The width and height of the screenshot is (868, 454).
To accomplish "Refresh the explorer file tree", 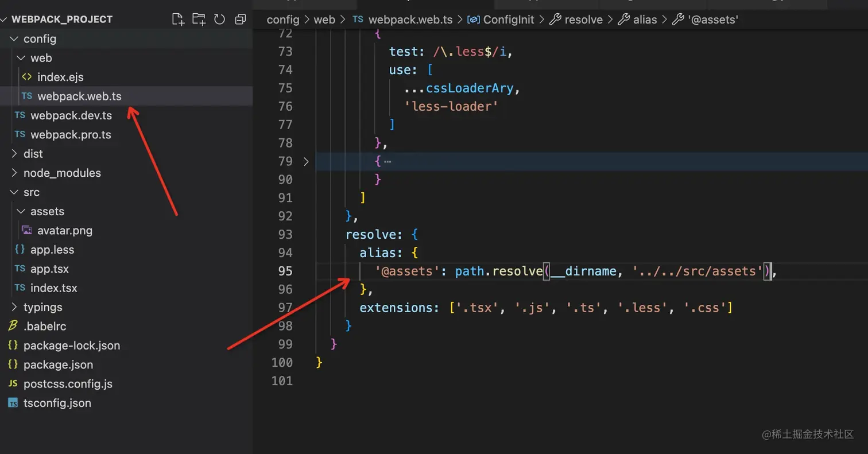I will [219, 19].
